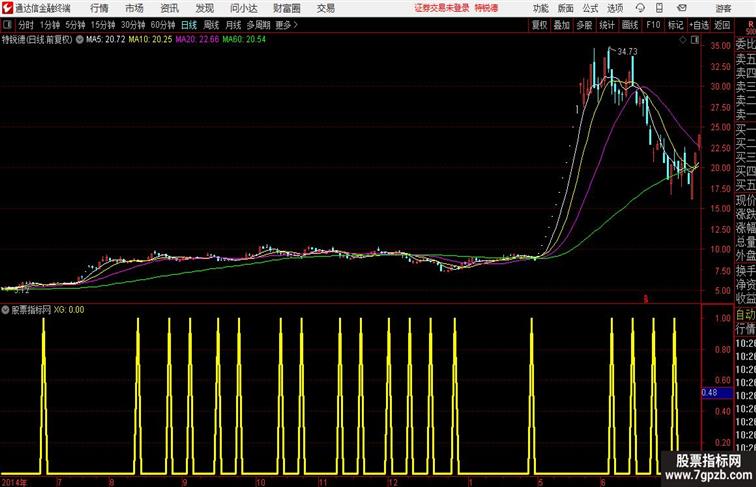Screen dimensions: 756x487
Task: Open the 行情 menu
Action: pyautogui.click(x=99, y=8)
